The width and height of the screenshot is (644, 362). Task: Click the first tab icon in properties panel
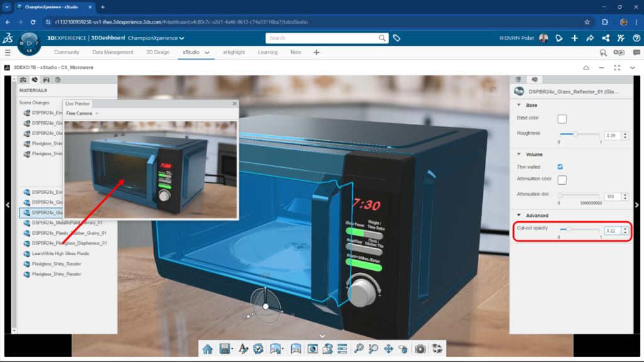[518, 79]
